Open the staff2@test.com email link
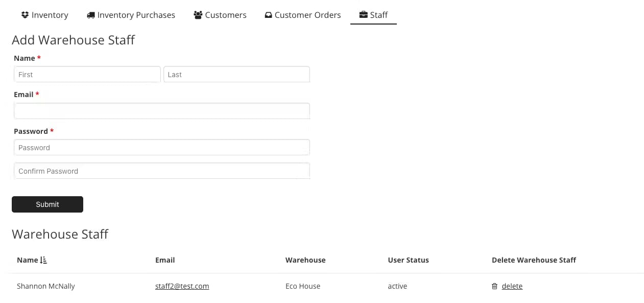This screenshot has width=644, height=303. (182, 286)
